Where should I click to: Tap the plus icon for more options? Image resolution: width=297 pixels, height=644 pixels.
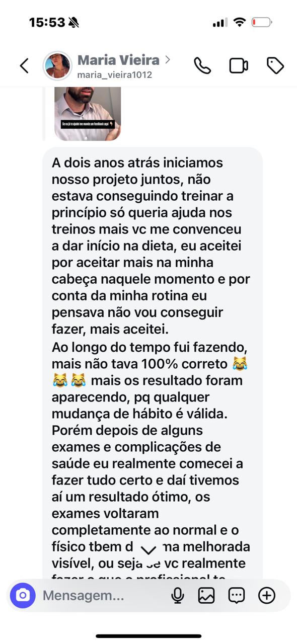(267, 596)
